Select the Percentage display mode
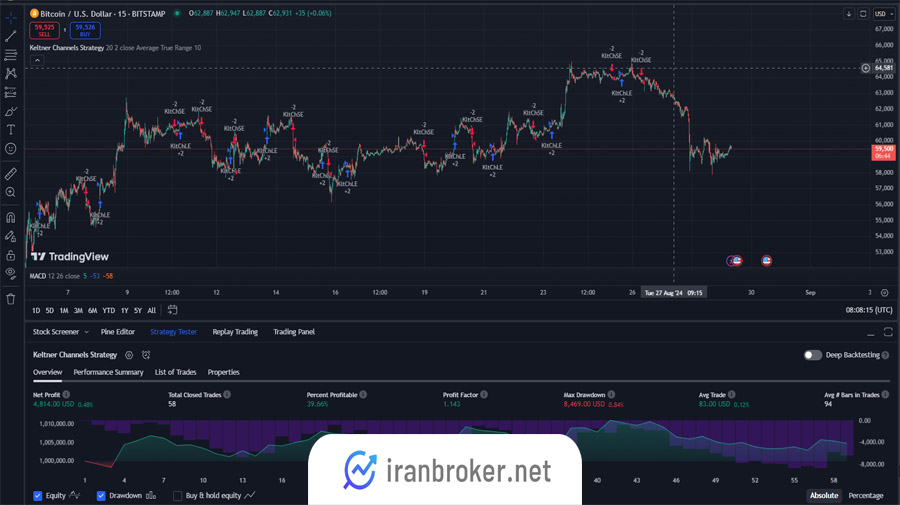Image resolution: width=900 pixels, height=505 pixels. pyautogui.click(x=866, y=495)
